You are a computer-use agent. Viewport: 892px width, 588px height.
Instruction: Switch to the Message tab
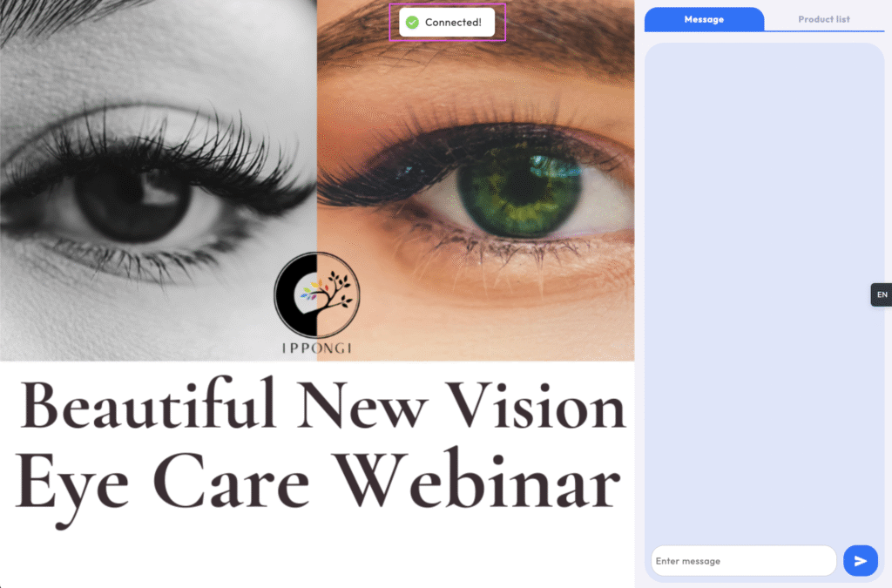pos(704,19)
